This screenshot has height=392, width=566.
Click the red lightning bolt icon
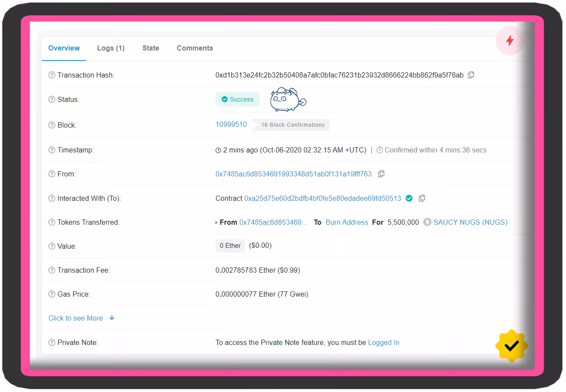click(x=509, y=41)
